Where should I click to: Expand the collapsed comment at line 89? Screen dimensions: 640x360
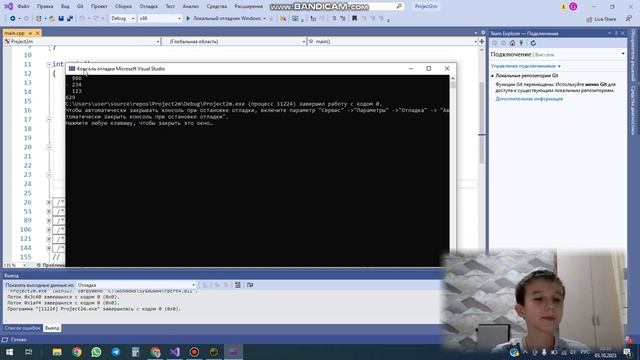pyautogui.click(x=49, y=220)
